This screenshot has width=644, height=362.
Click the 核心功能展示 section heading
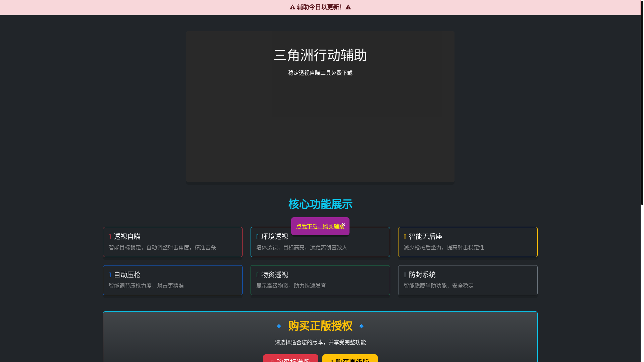[x=320, y=204]
